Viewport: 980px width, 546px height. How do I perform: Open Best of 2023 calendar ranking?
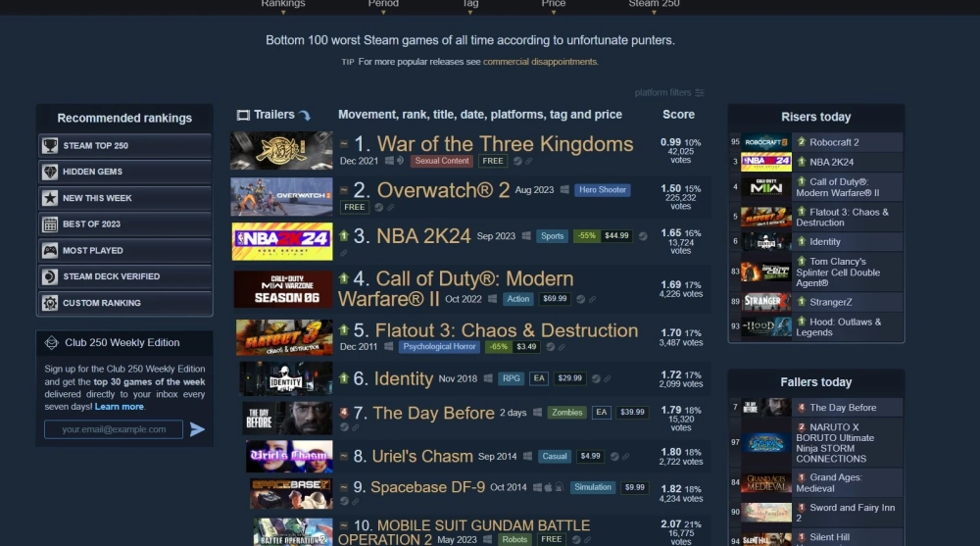(124, 223)
